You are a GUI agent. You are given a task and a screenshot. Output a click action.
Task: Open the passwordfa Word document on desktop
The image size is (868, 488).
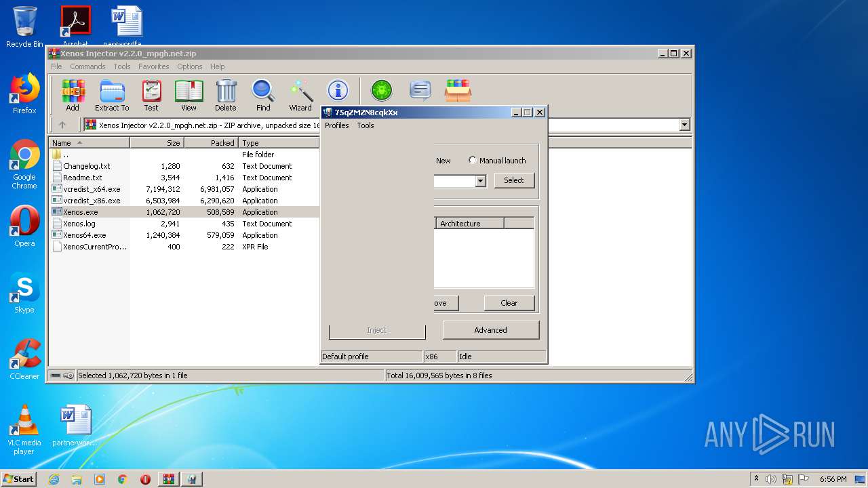126,27
